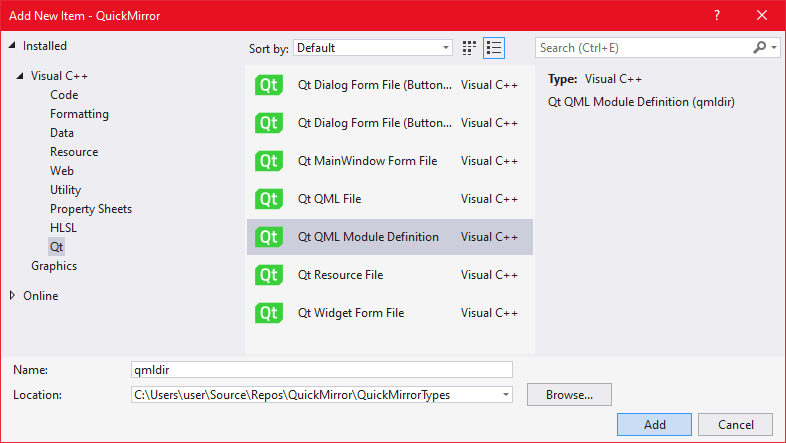Open the help question mark button
Viewport: 786px width, 443px height.
tap(717, 15)
